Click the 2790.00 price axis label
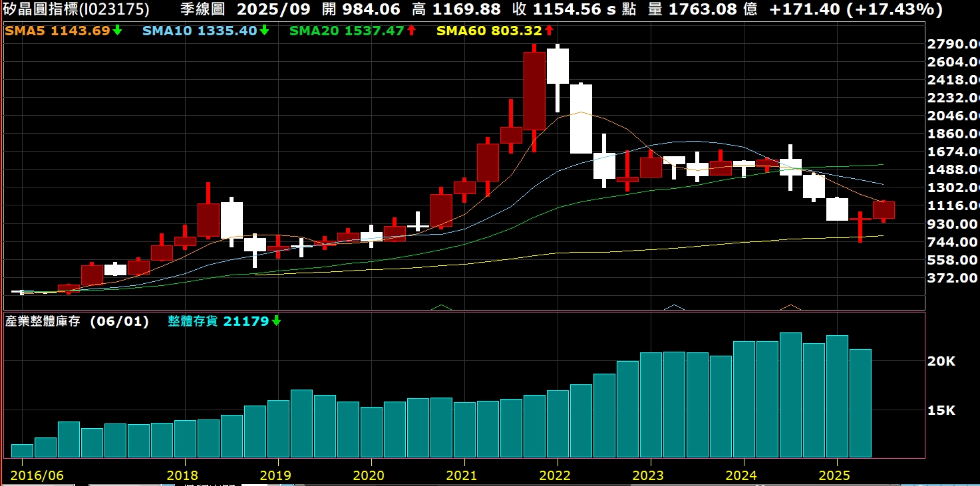Viewport: 980px width, 486px height. [x=952, y=44]
